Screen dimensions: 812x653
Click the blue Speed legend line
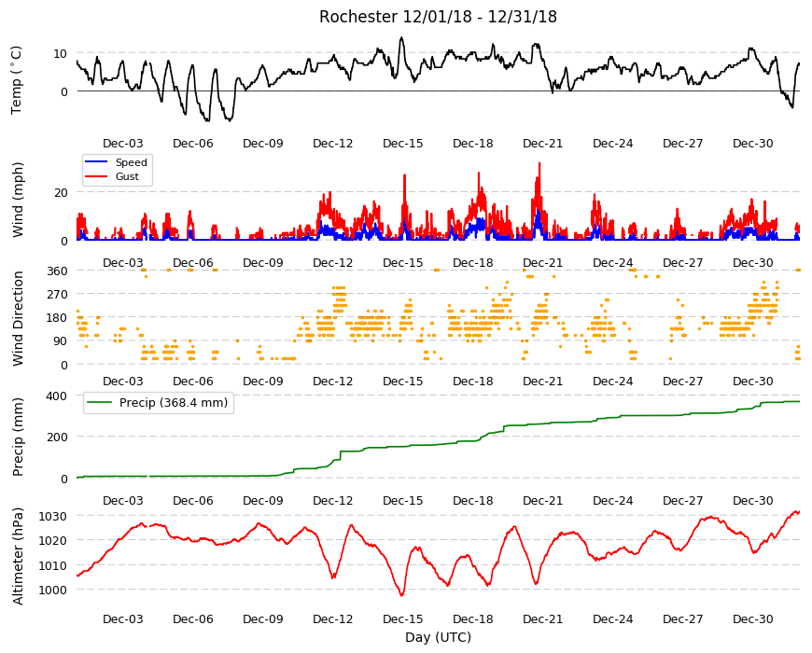pyautogui.click(x=96, y=162)
